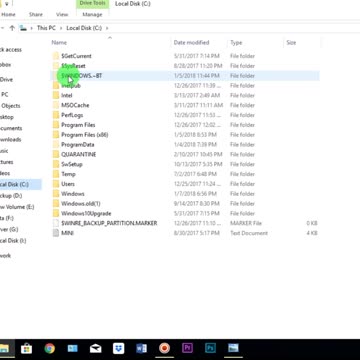This screenshot has width=360, height=360.
Task: Expand the chevron after Local Disk (C:) breadcrumb
Action: 107,28
